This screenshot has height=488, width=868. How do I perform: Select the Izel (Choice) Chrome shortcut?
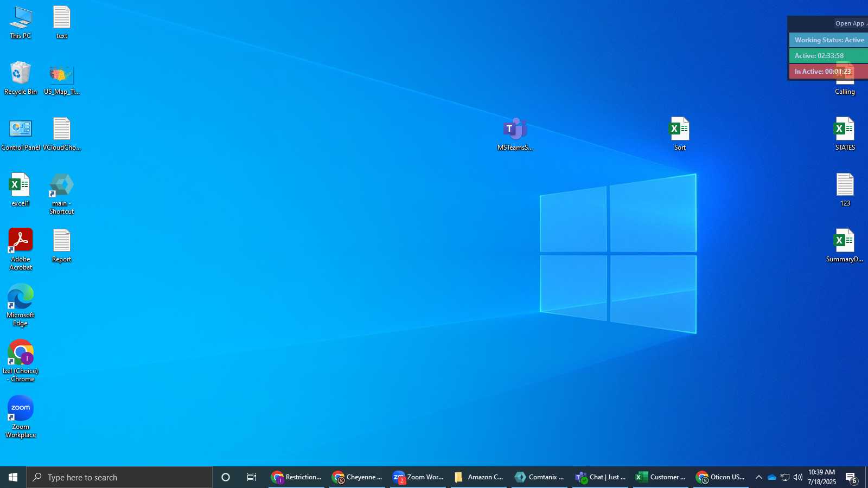[x=21, y=361]
